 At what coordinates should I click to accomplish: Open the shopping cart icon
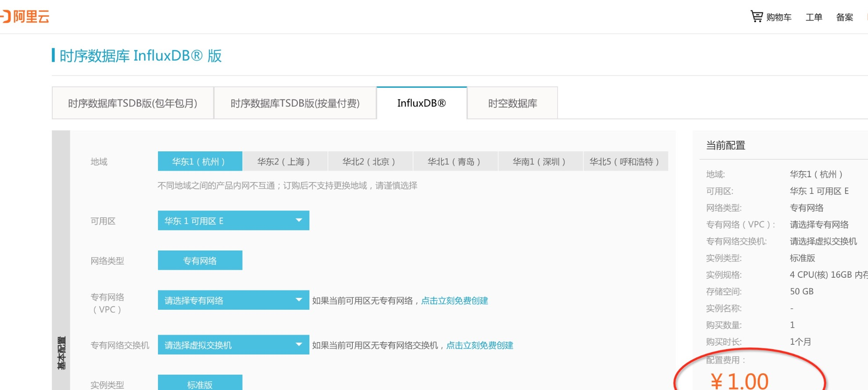coord(757,17)
